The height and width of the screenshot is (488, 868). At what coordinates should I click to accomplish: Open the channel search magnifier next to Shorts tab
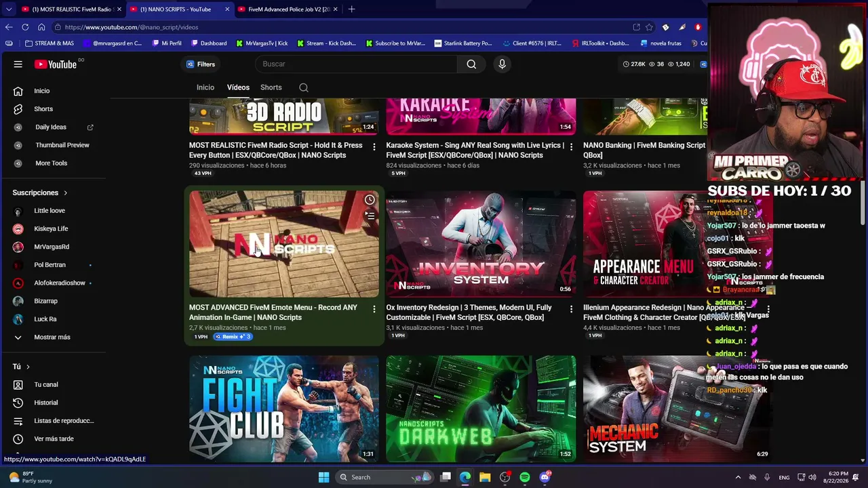pyautogui.click(x=304, y=87)
